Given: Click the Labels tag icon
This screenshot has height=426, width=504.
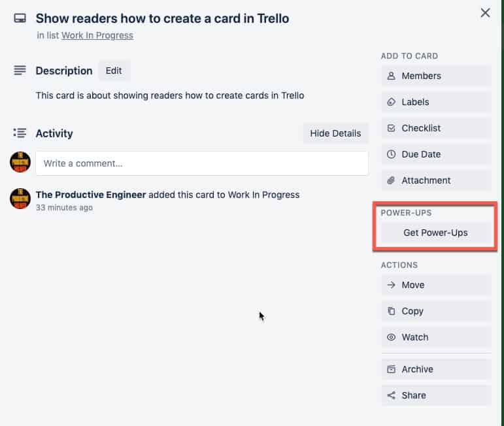Looking at the screenshot, I should 391,102.
